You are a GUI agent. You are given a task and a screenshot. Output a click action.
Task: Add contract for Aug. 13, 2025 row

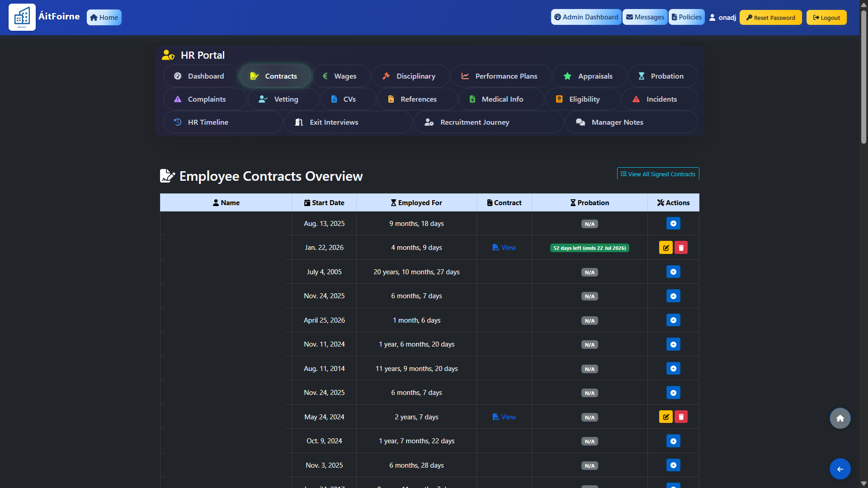pyautogui.click(x=673, y=223)
